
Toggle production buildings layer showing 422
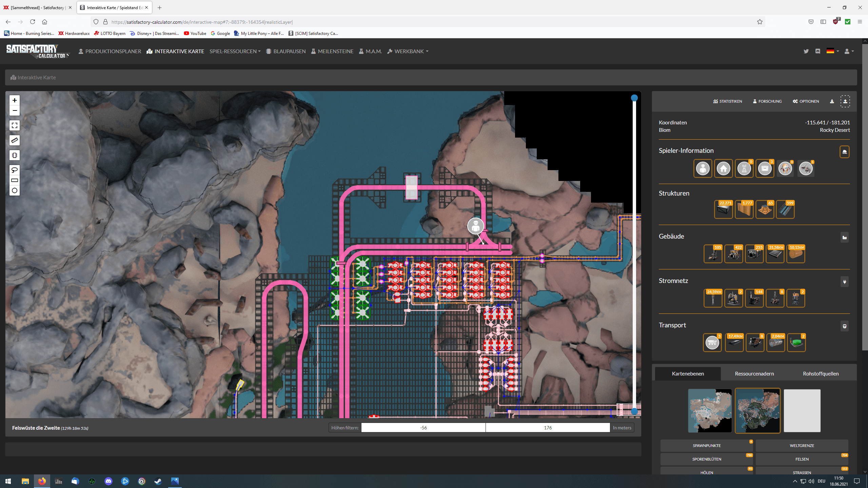pyautogui.click(x=733, y=254)
